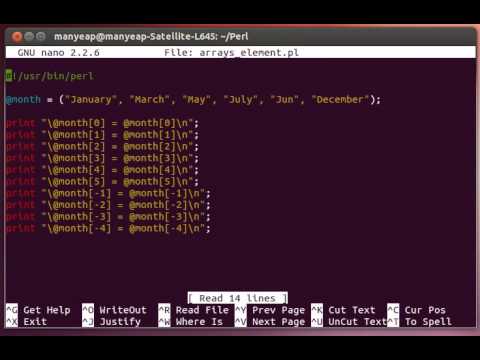Click the "March" string in the array

click(150, 100)
